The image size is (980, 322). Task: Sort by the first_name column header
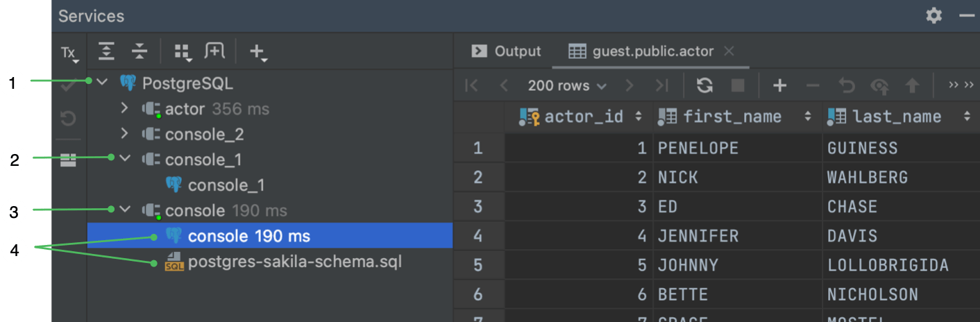(x=732, y=117)
